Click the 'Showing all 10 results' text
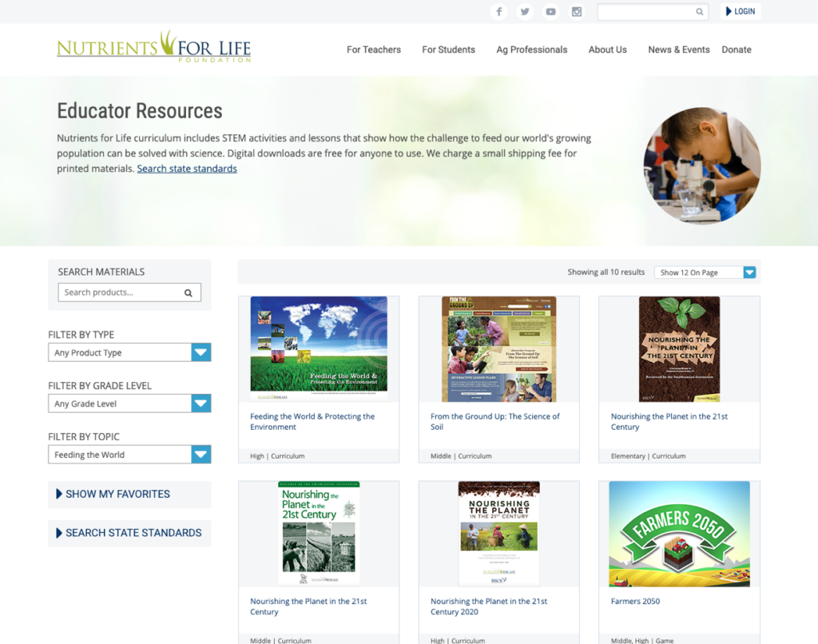This screenshot has width=818, height=644. [x=606, y=272]
